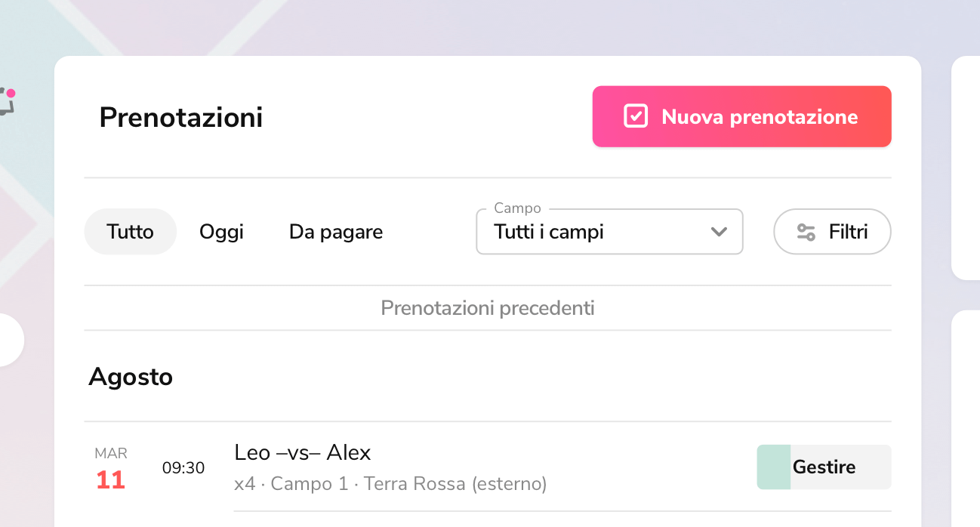Image resolution: width=980 pixels, height=527 pixels.
Task: Click the sliders icon inside Filtri
Action: (x=806, y=232)
